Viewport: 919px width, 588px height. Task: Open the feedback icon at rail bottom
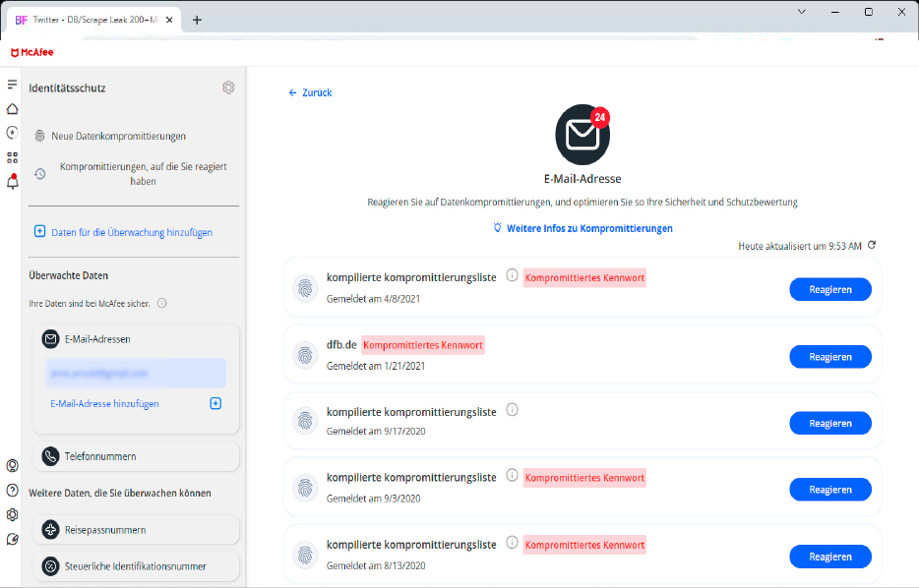coord(12,540)
